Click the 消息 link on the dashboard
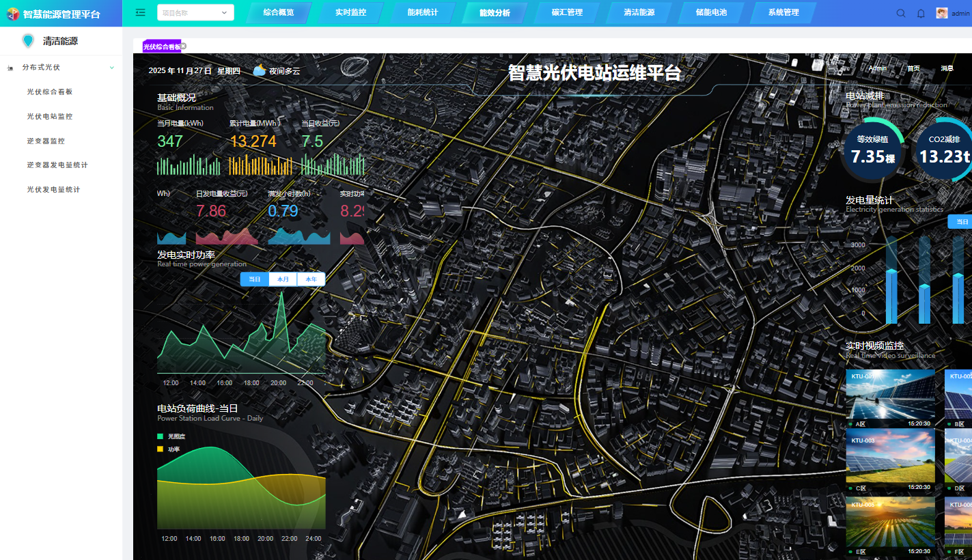The image size is (972, 560). [x=947, y=68]
